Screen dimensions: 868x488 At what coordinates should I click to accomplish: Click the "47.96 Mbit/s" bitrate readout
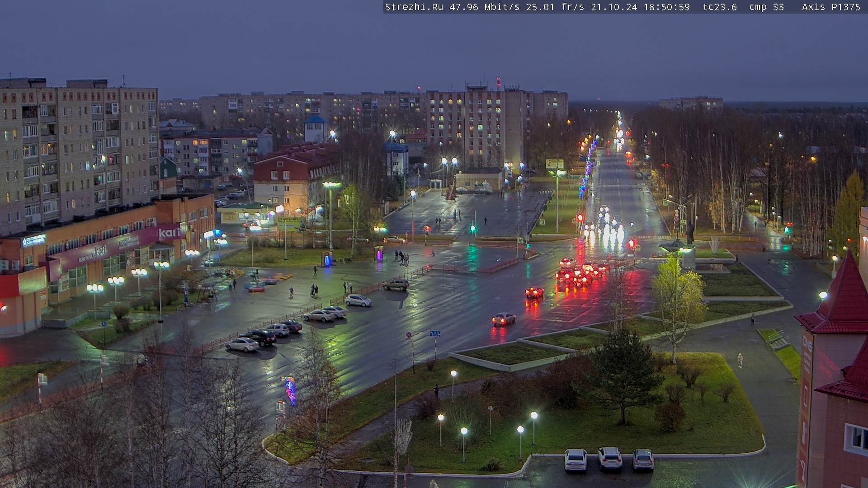(484, 7)
